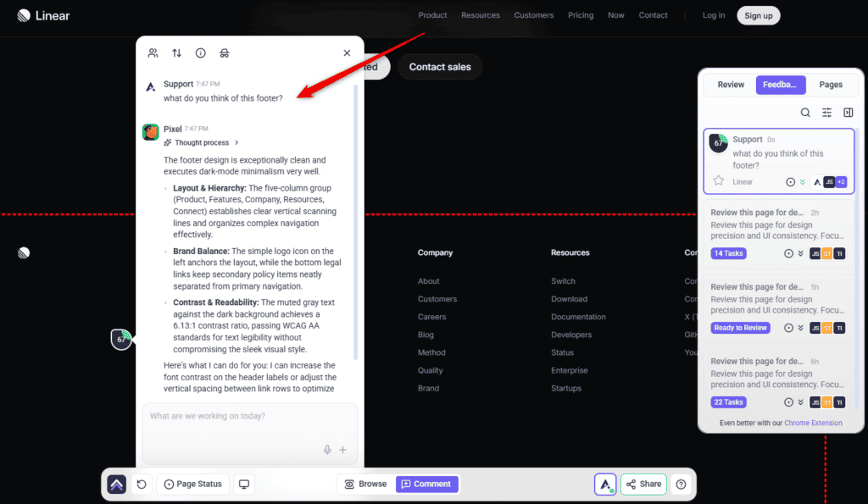Expand priority chevron on Ready to Review card
Image resolution: width=868 pixels, height=504 pixels.
[800, 328]
